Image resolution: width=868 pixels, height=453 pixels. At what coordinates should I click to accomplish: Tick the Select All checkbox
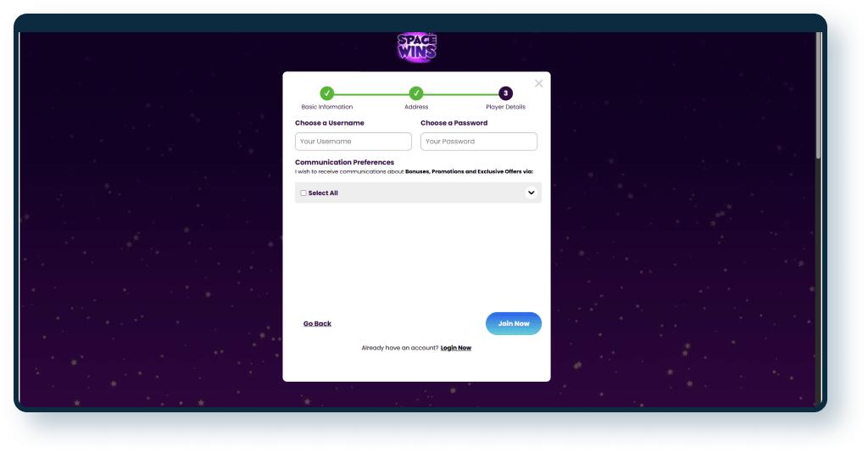[x=303, y=193]
